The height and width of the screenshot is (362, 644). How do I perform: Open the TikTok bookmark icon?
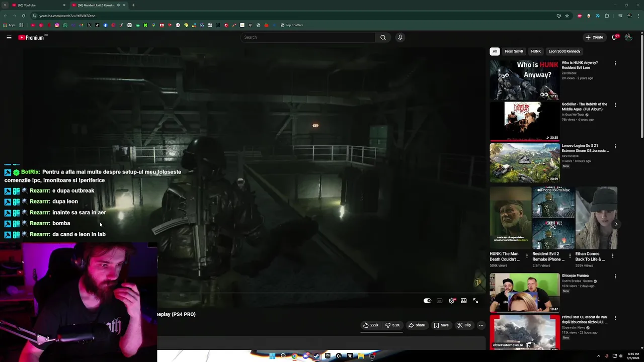(x=97, y=25)
